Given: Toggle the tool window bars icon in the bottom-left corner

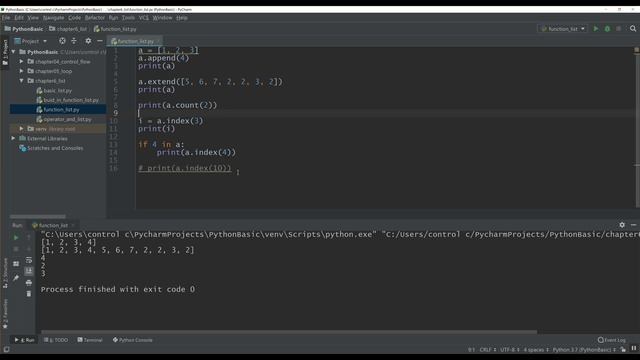Looking at the screenshot, I should (6, 349).
